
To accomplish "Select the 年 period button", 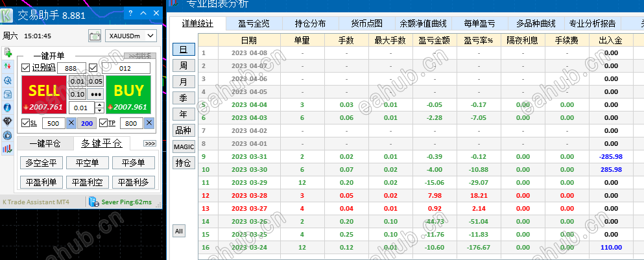I will [184, 114].
